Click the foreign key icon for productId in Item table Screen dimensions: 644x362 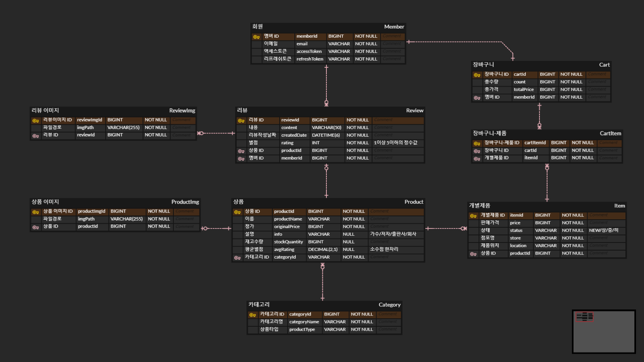tap(473, 254)
